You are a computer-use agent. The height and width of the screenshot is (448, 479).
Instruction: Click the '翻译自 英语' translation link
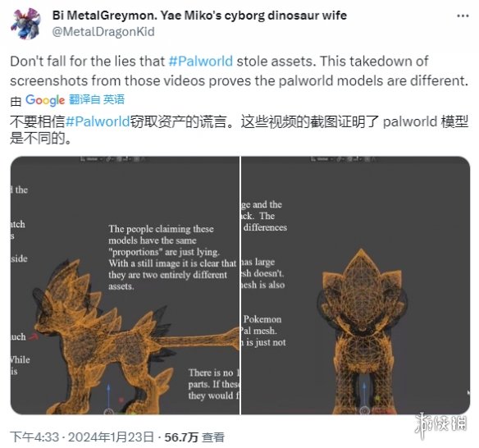pos(97,99)
